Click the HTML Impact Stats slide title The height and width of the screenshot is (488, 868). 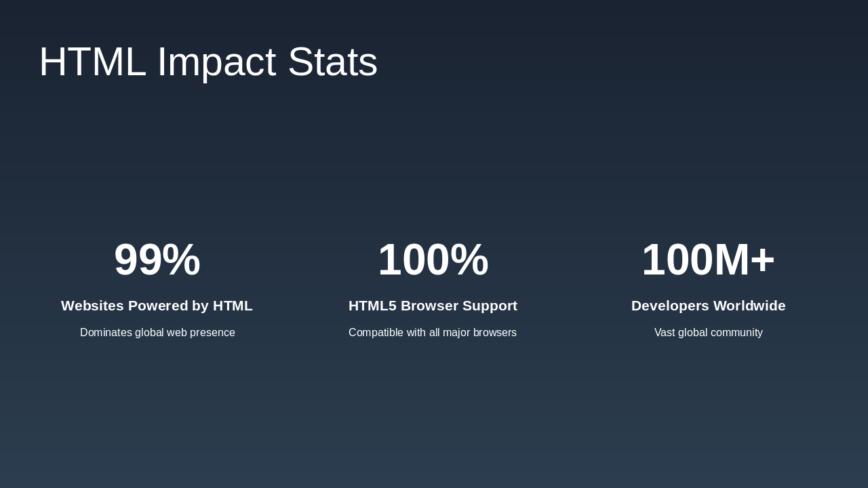(208, 62)
